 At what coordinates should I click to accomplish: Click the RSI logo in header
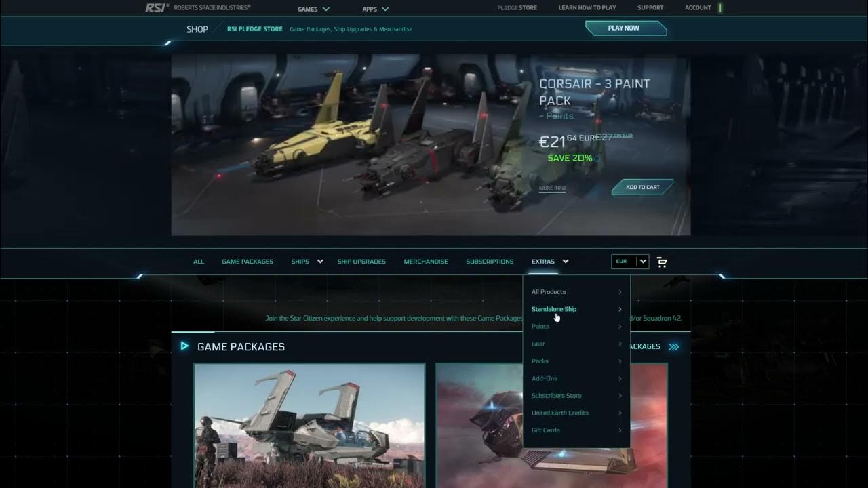point(157,8)
